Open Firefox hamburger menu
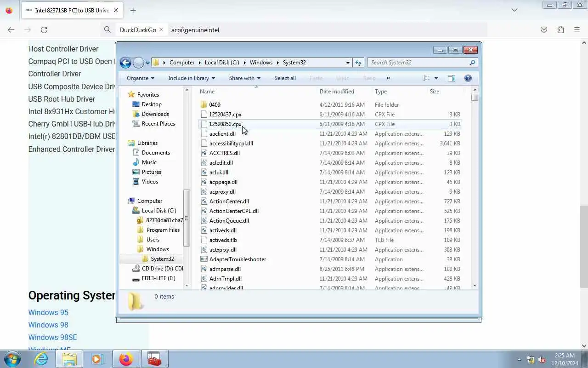 (x=577, y=29)
